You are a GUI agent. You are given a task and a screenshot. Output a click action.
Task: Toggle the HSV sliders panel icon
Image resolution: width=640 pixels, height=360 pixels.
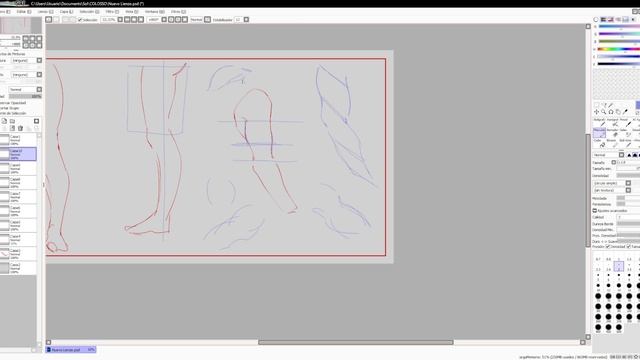tap(611, 20)
